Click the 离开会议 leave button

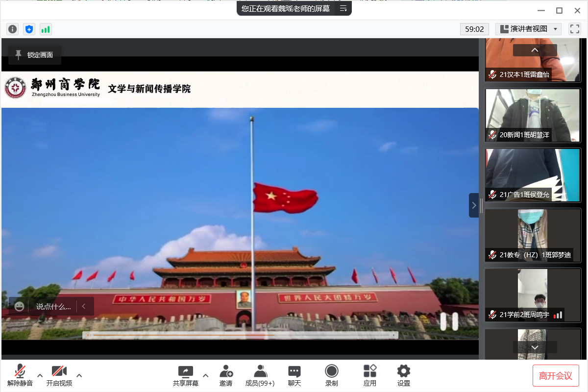click(556, 376)
